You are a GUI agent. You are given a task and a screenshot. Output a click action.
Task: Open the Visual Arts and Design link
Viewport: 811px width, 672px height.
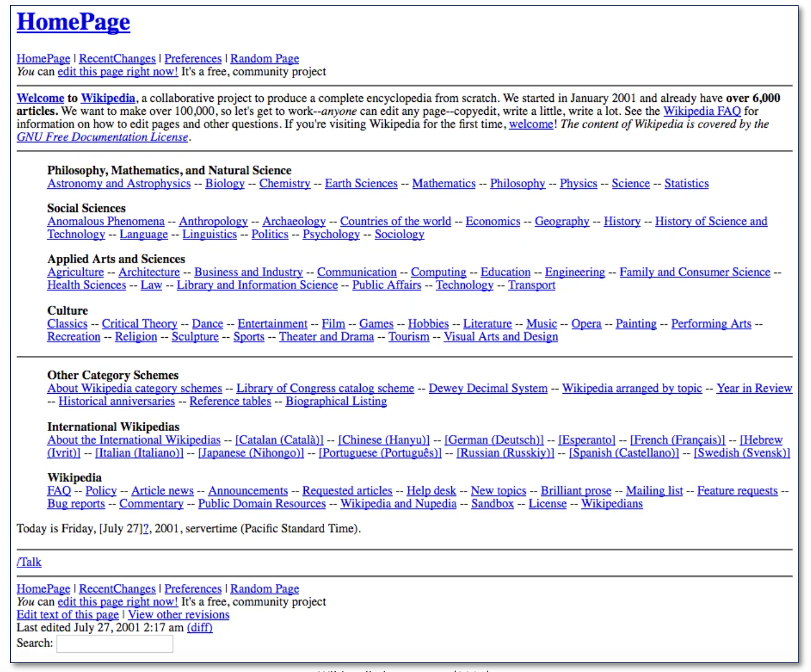pos(501,337)
